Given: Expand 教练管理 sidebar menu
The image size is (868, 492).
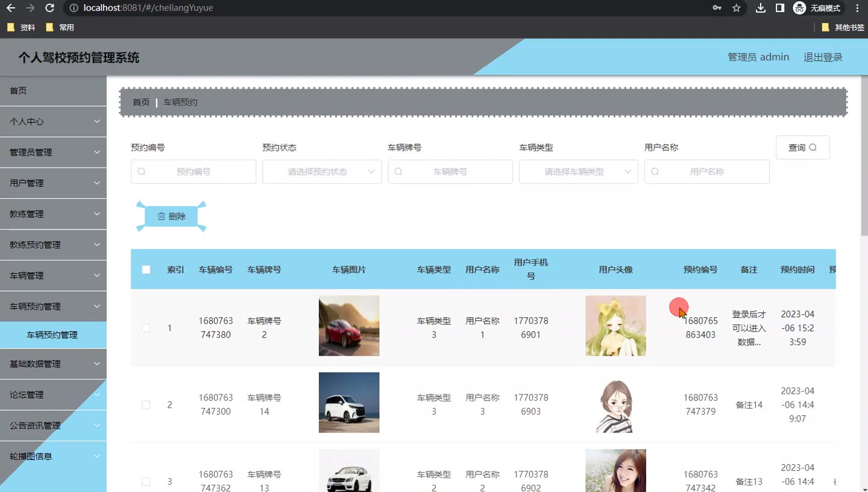Looking at the screenshot, I should (x=53, y=214).
